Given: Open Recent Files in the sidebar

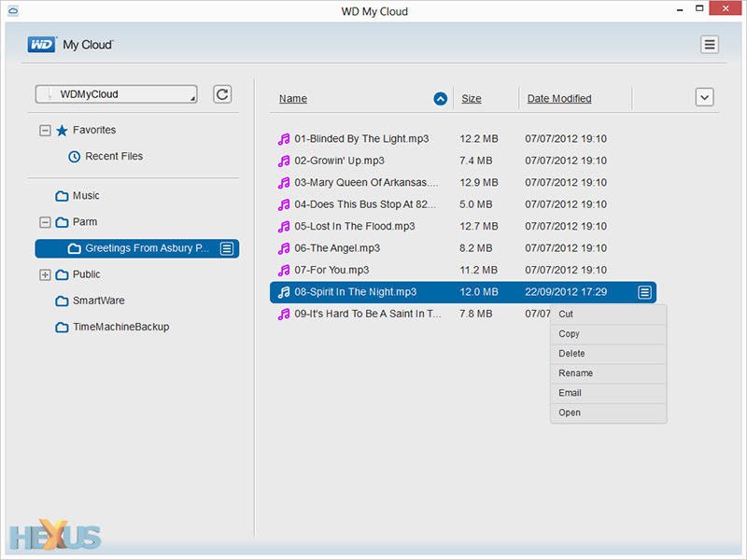Looking at the screenshot, I should pyautogui.click(x=114, y=156).
